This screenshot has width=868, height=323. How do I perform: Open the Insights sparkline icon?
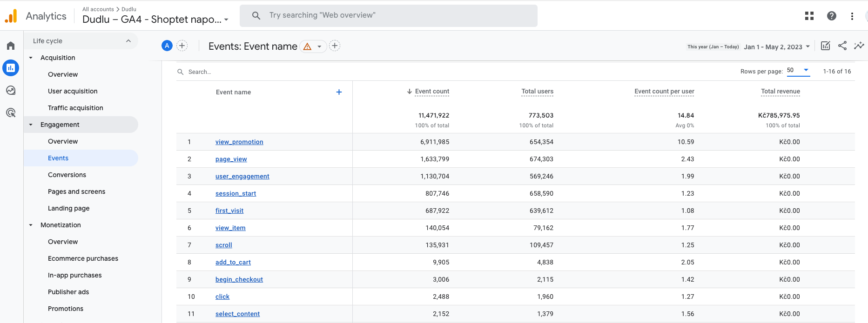click(x=859, y=46)
